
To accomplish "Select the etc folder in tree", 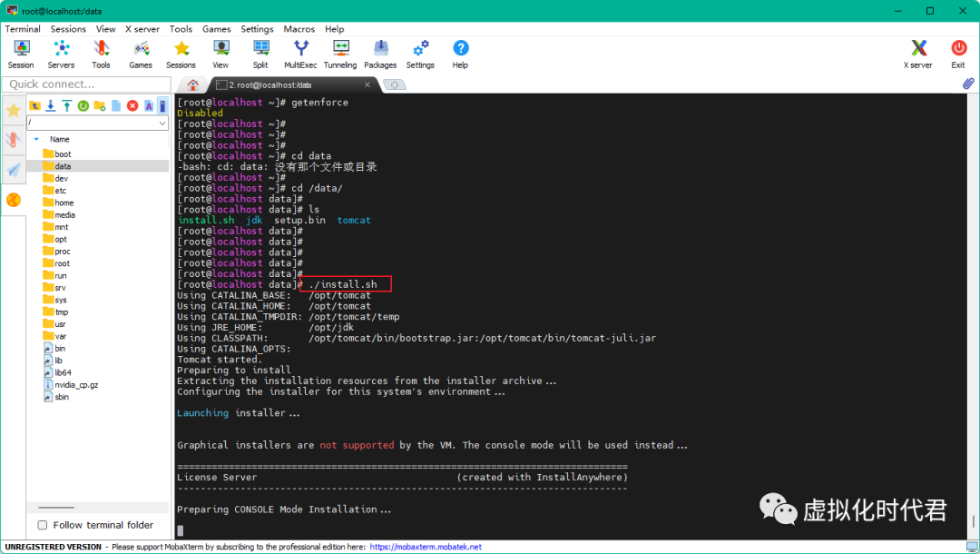I will (60, 191).
